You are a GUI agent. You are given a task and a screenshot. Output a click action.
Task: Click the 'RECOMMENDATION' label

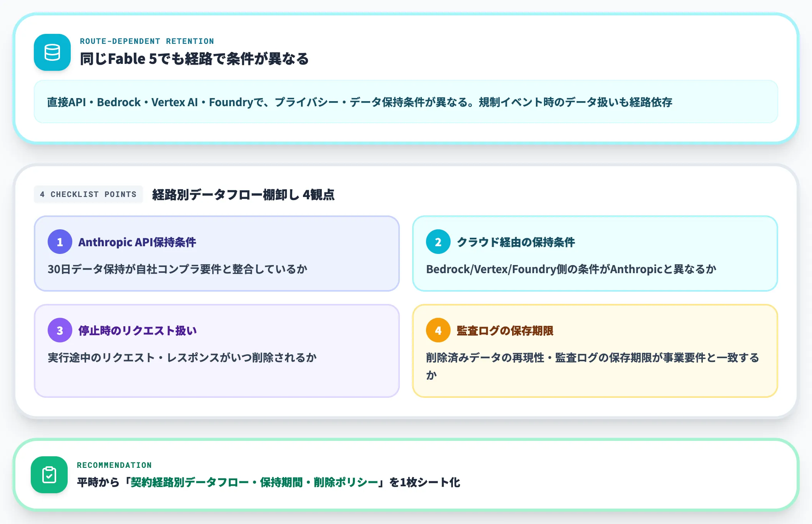[114, 465]
